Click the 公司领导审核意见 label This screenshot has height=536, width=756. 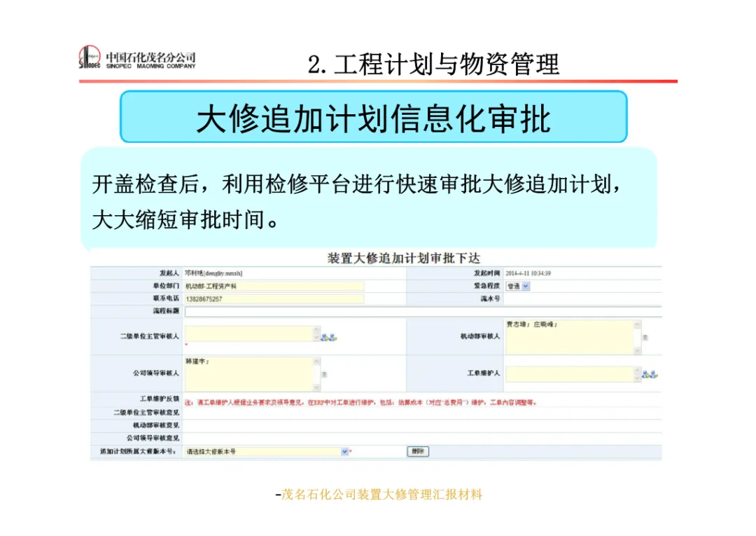pyautogui.click(x=153, y=438)
